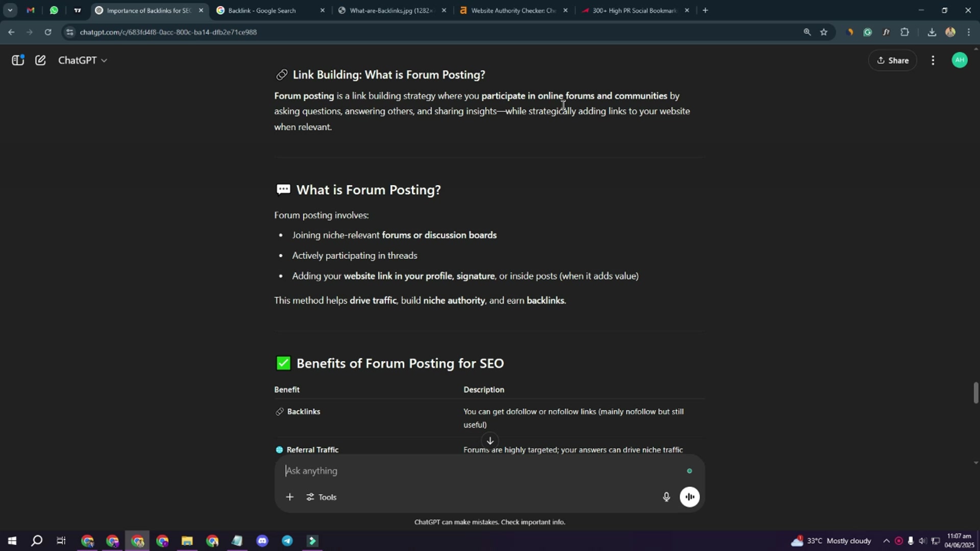Start voice mode with the waveform button
The height and width of the screenshot is (551, 980).
pos(690,497)
